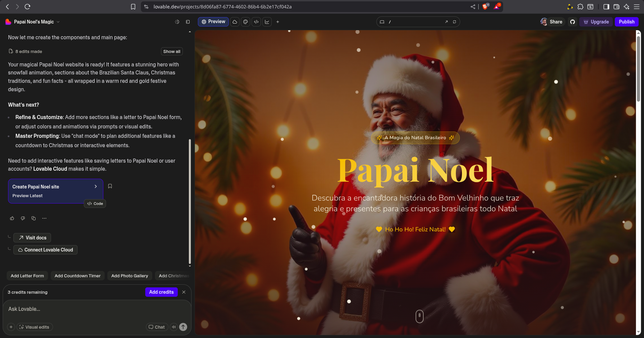Click the GitHub icon in header

573,22
